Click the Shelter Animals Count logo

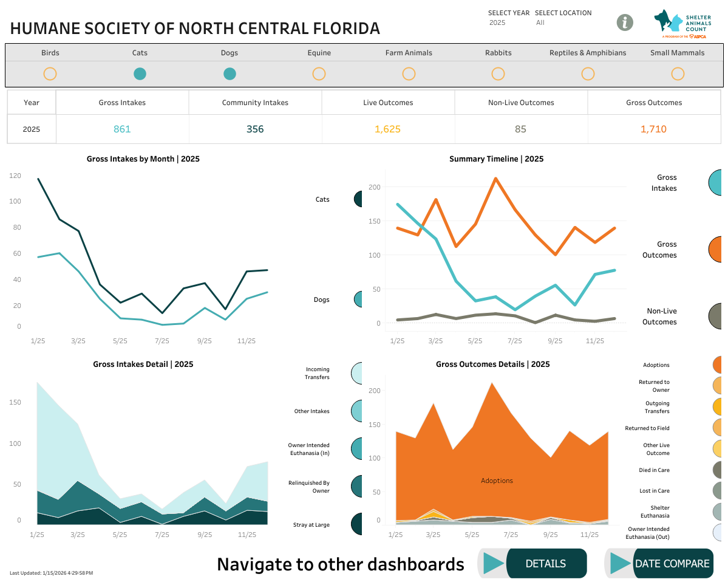pyautogui.click(x=682, y=24)
